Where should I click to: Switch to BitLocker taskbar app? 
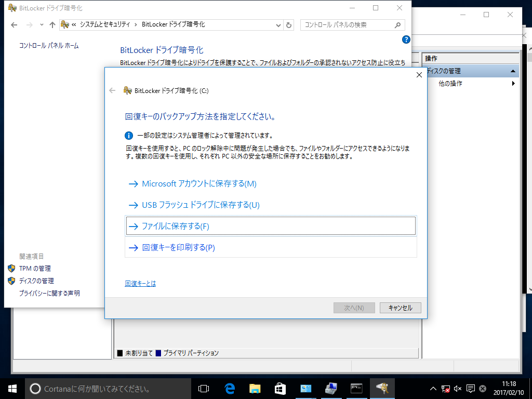pos(382,389)
